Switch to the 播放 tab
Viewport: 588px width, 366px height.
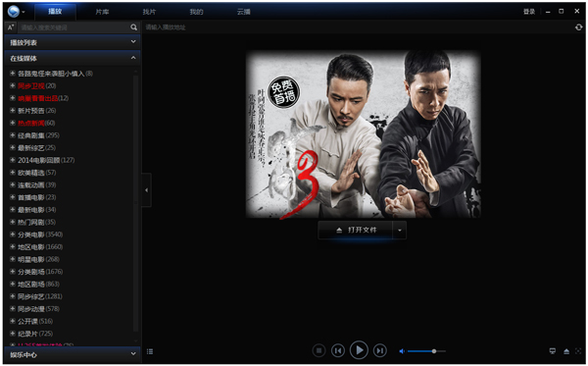[55, 12]
